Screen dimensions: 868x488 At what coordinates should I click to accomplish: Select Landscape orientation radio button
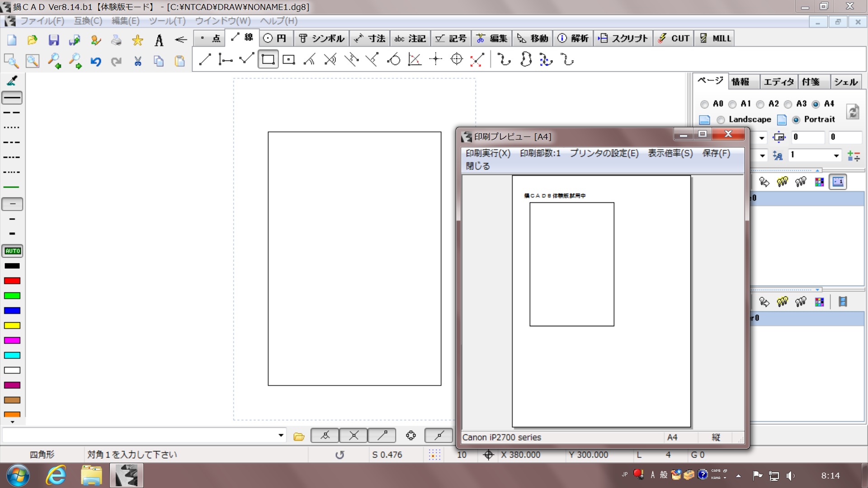pyautogui.click(x=721, y=120)
